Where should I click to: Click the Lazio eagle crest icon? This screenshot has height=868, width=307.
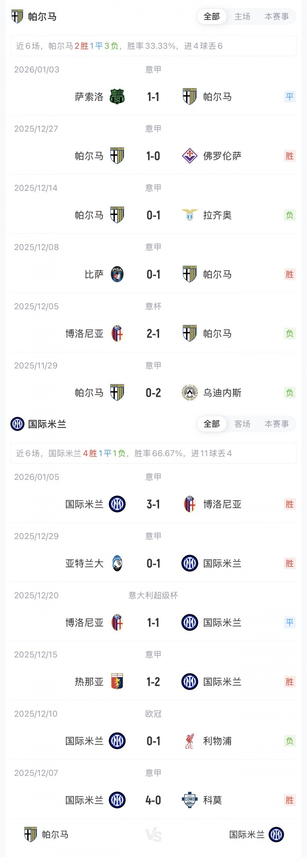click(x=190, y=215)
